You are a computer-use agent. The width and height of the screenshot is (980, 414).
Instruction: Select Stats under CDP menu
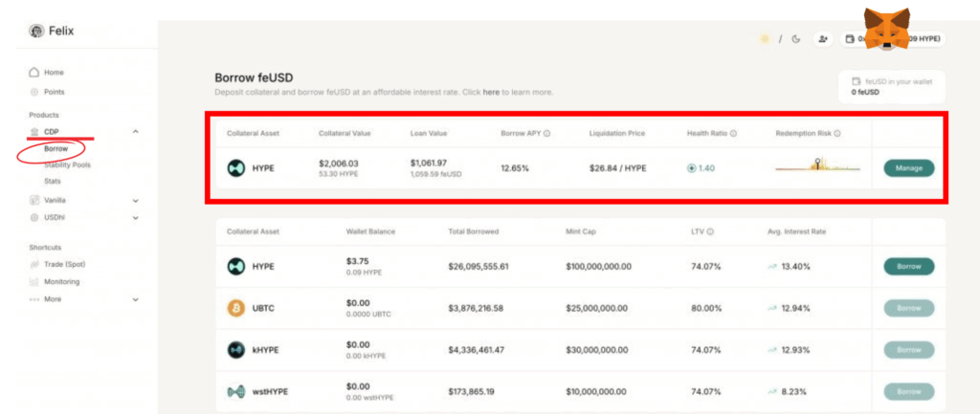pyautogui.click(x=54, y=181)
